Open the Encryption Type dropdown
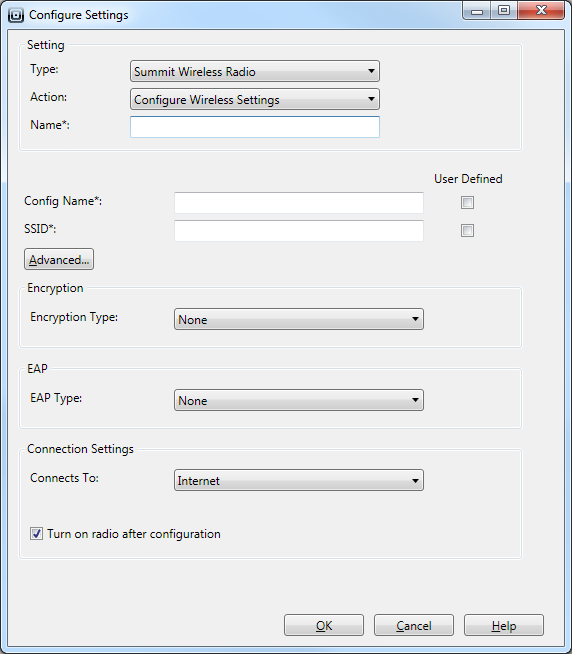The width and height of the screenshot is (572, 654). pyautogui.click(x=299, y=319)
